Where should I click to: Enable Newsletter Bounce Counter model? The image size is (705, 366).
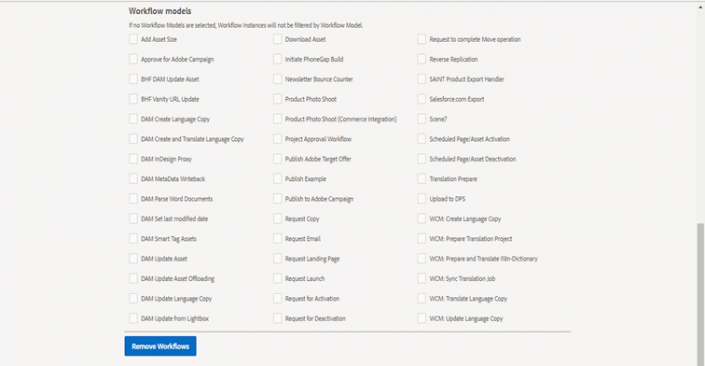277,79
